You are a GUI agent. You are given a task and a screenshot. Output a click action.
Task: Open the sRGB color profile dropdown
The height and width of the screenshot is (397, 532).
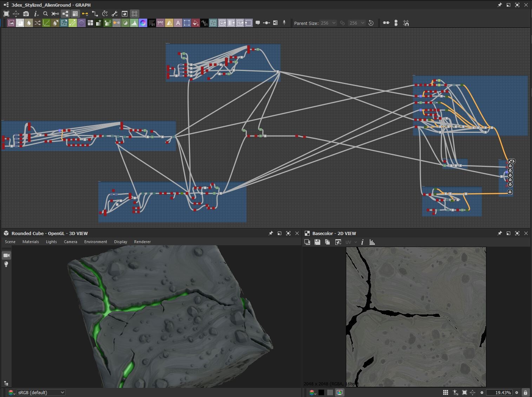40,392
